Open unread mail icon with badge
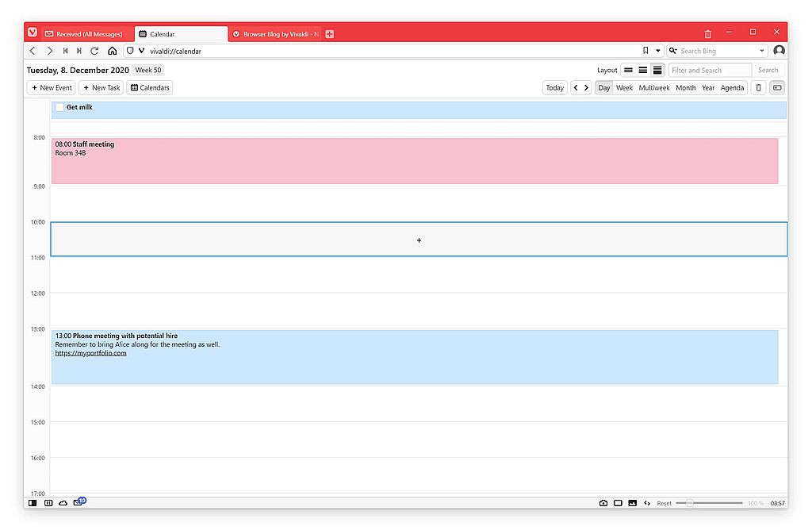This screenshot has width=812, height=530. tap(79, 502)
